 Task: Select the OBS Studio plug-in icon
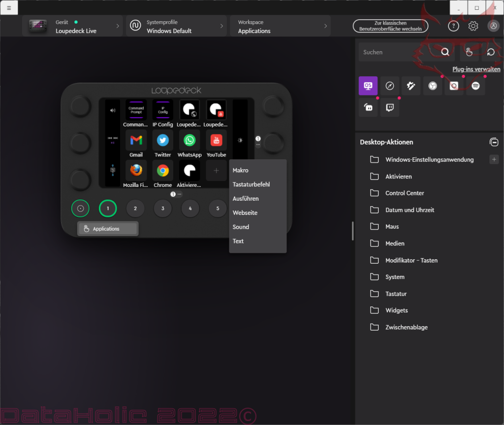[x=433, y=86]
